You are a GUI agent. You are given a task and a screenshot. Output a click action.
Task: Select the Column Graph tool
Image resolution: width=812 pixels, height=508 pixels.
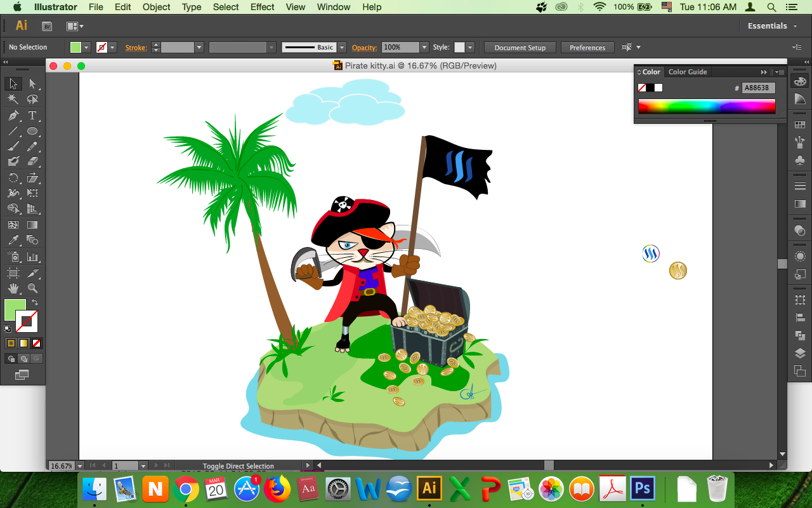pos(32,257)
